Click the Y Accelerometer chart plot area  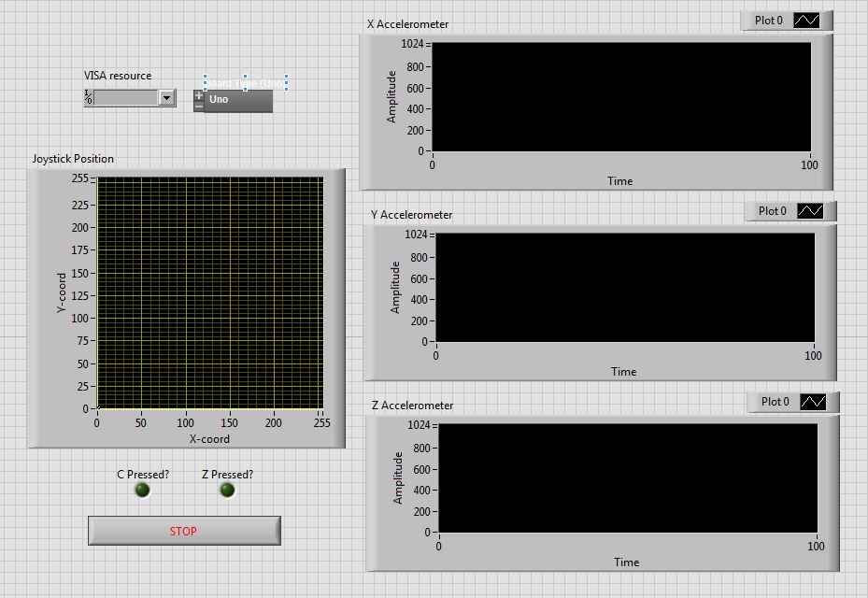[x=624, y=287]
